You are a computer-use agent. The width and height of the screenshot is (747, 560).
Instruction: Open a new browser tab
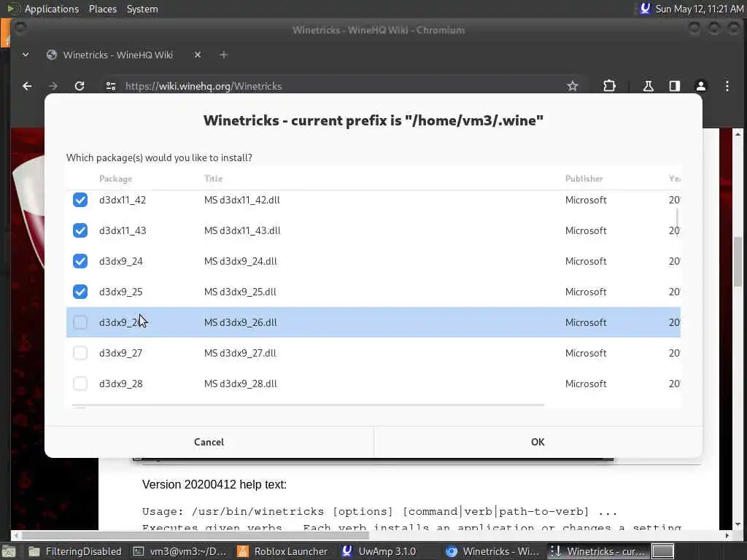(223, 55)
